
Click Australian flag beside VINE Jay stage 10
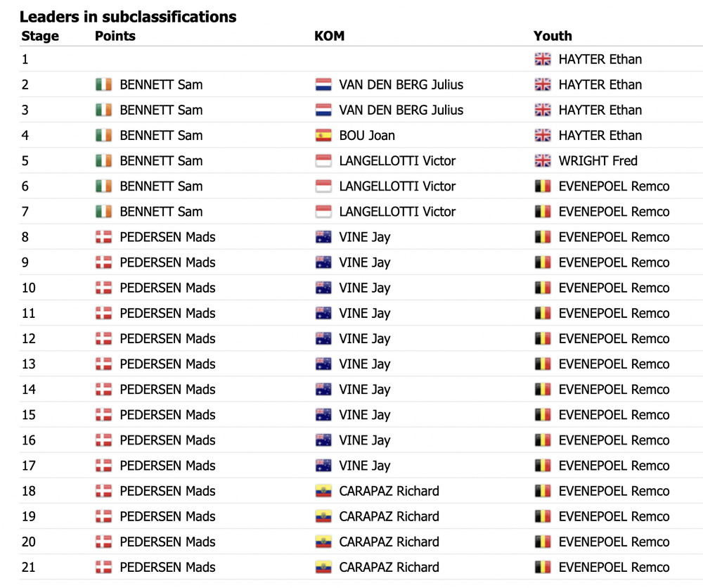[x=323, y=288]
